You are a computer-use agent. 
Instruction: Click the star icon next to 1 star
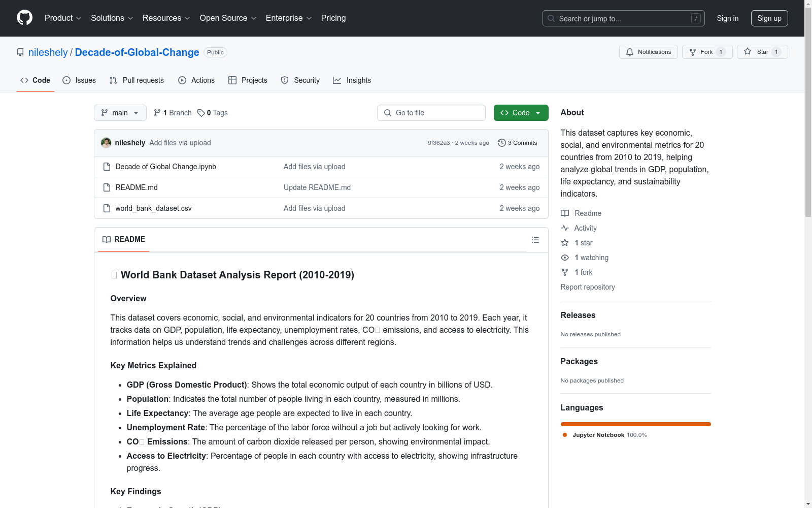(x=565, y=243)
